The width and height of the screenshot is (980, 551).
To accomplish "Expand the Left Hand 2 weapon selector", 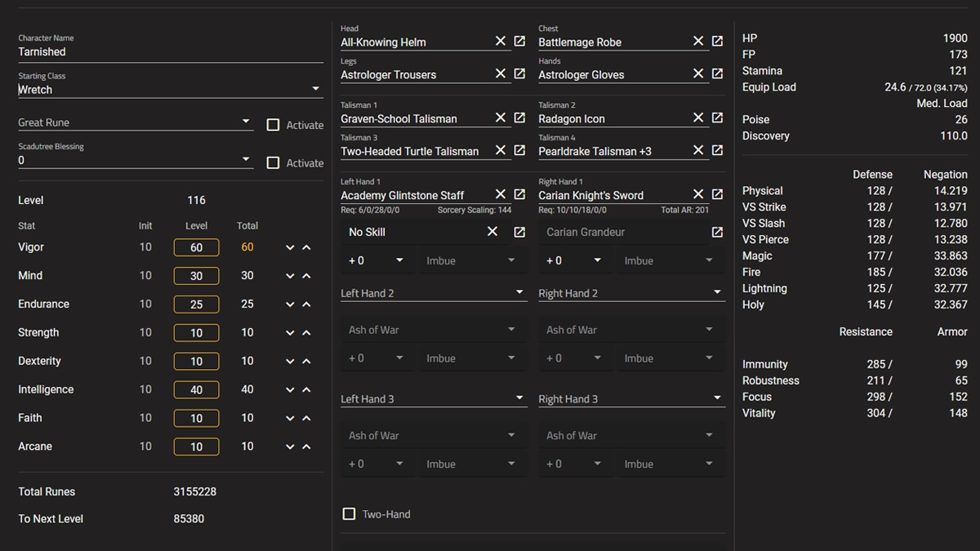I will click(x=434, y=292).
